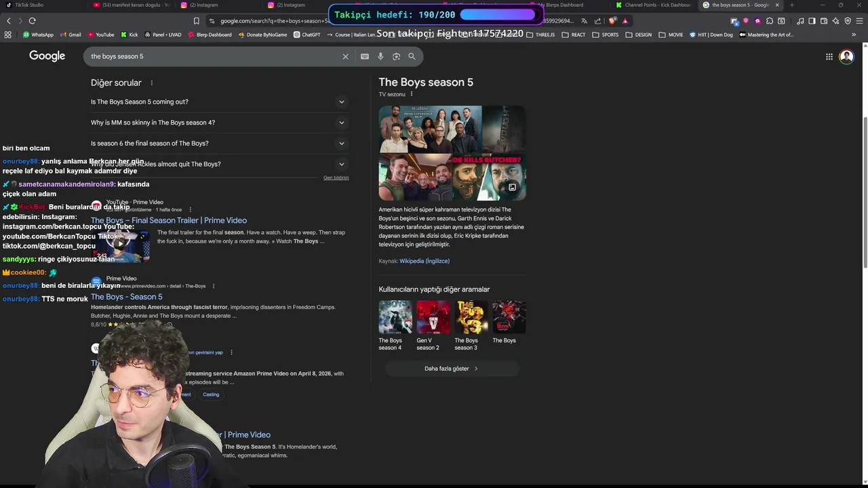
Task: Open the cast group photo in knowledge panel
Action: pyautogui.click(x=430, y=129)
